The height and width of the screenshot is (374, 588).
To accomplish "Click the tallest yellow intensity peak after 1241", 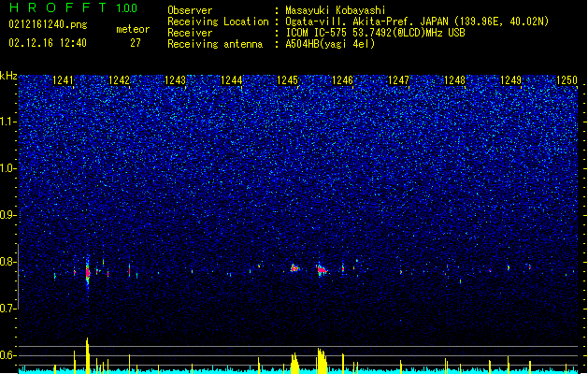I will pos(87,355).
